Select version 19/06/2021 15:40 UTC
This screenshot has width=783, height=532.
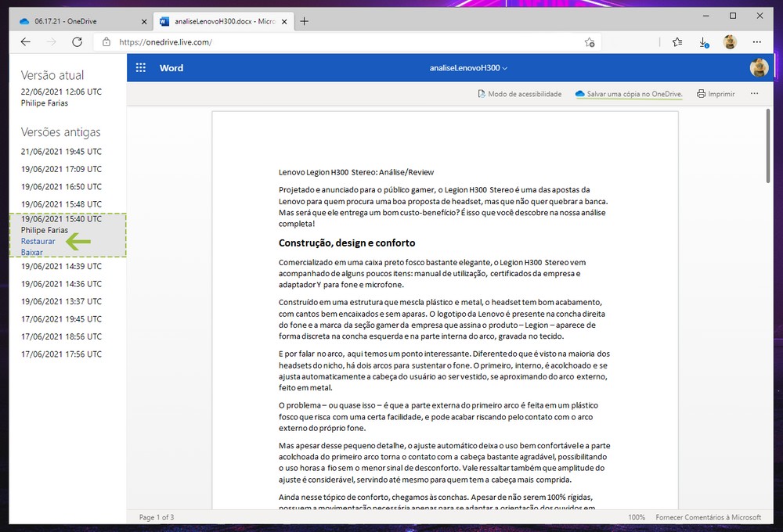pyautogui.click(x=61, y=218)
